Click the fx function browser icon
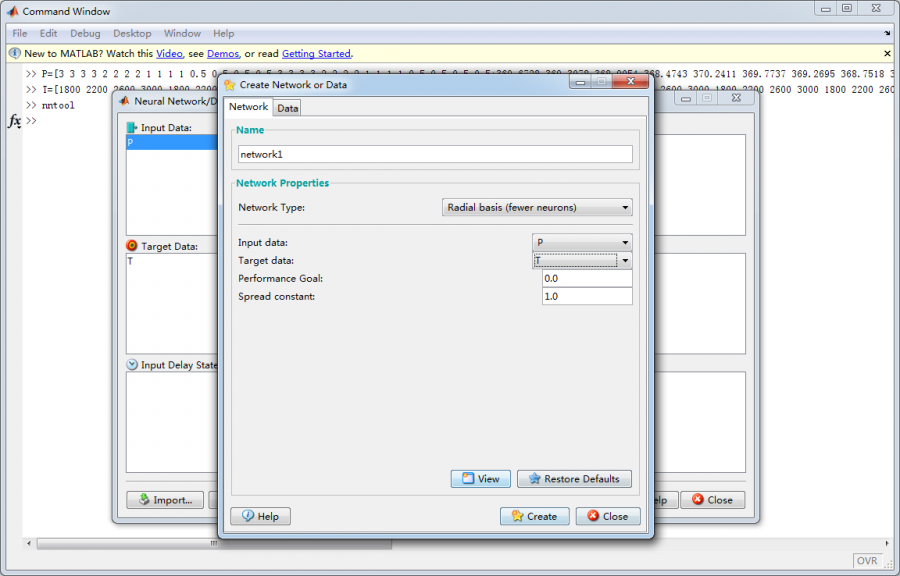The image size is (900, 576). (14, 121)
